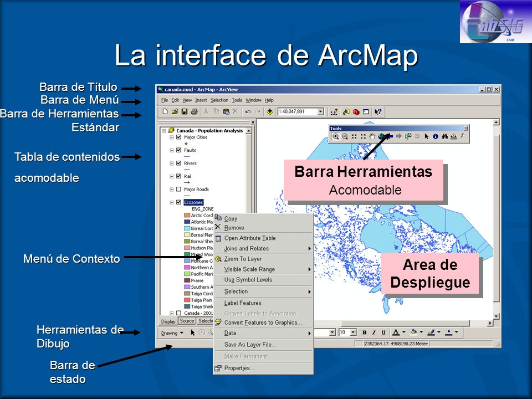Open the red ArcToolbox icon
The image size is (532, 399).
[356, 111]
